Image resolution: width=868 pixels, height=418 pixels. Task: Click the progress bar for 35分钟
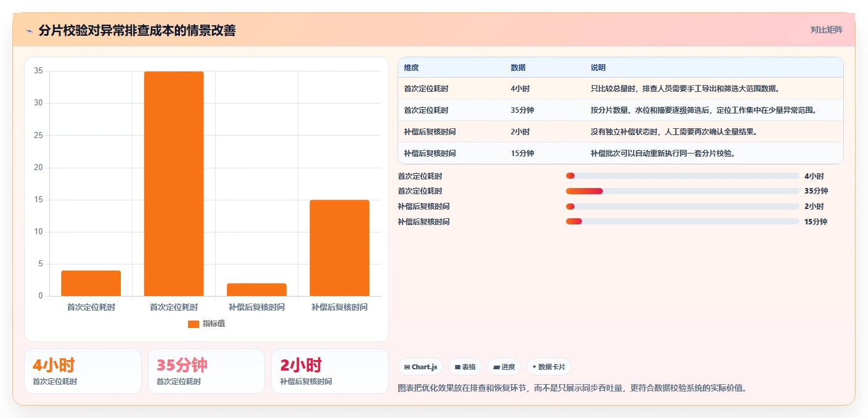pyautogui.click(x=682, y=191)
